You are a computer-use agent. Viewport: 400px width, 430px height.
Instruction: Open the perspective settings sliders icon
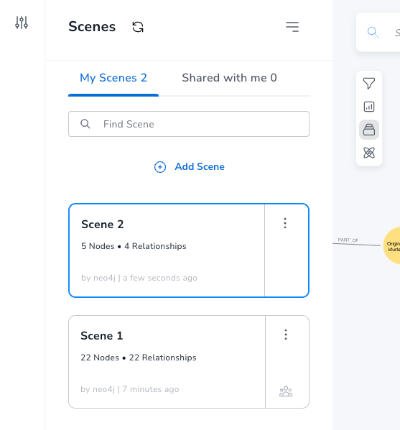pyautogui.click(x=22, y=23)
